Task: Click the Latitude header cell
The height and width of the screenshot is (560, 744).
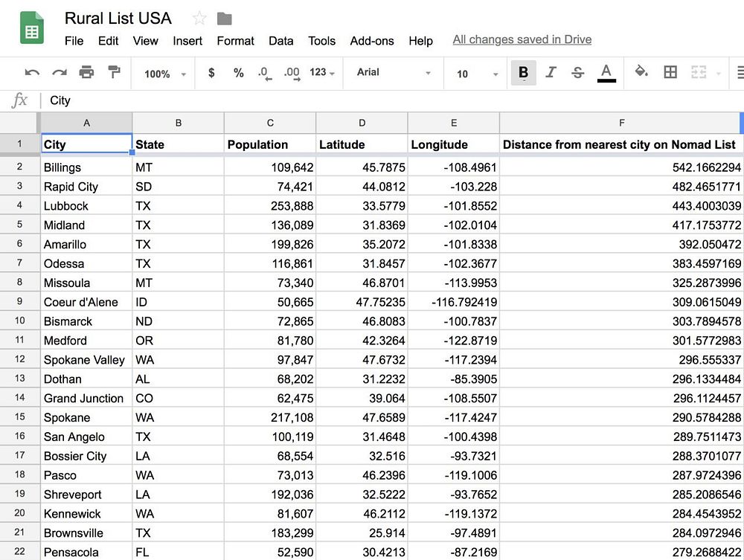Action: [362, 144]
